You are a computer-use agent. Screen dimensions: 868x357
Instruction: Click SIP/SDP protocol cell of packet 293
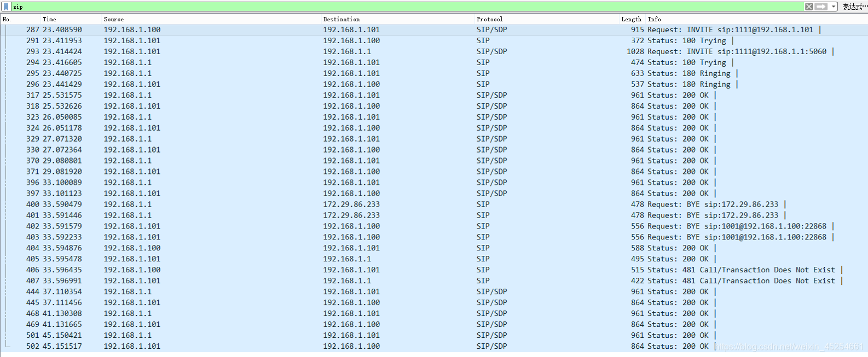(491, 51)
